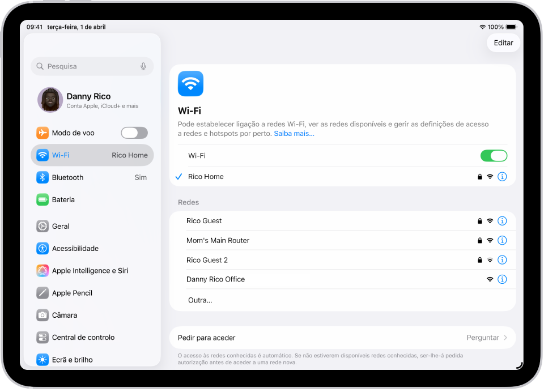This screenshot has width=544, height=392.
Task: Click the Apple Pencil icon
Action: point(42,293)
